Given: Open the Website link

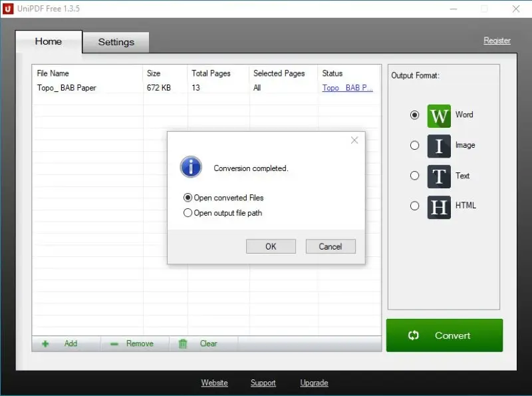Looking at the screenshot, I should click(x=214, y=383).
